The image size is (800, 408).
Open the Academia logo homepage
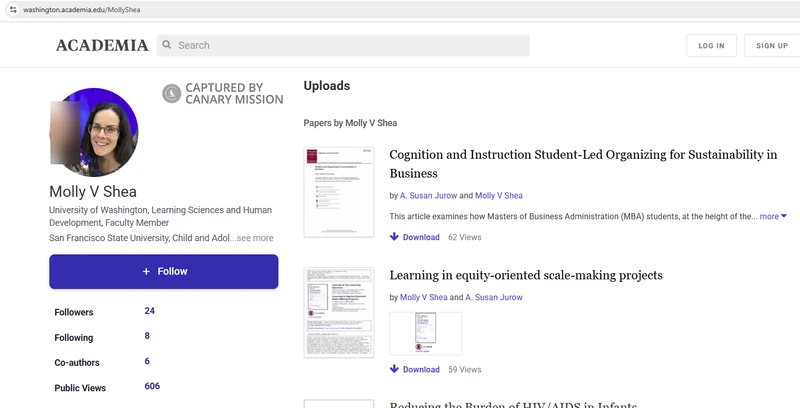pyautogui.click(x=102, y=45)
